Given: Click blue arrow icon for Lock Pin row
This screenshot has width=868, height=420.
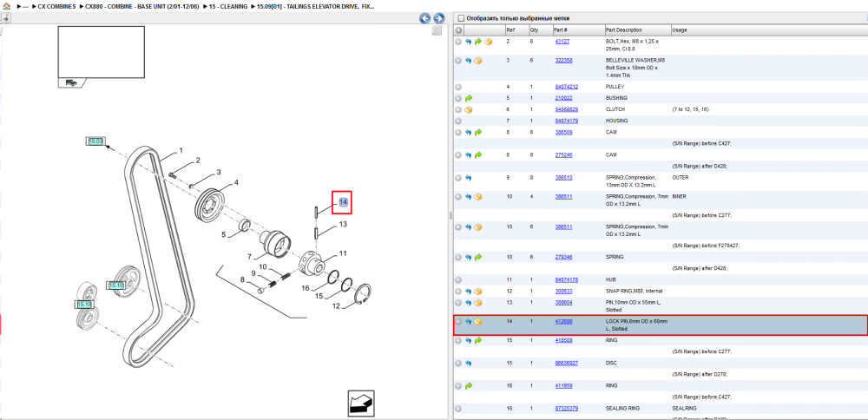Looking at the screenshot, I should tap(469, 321).
